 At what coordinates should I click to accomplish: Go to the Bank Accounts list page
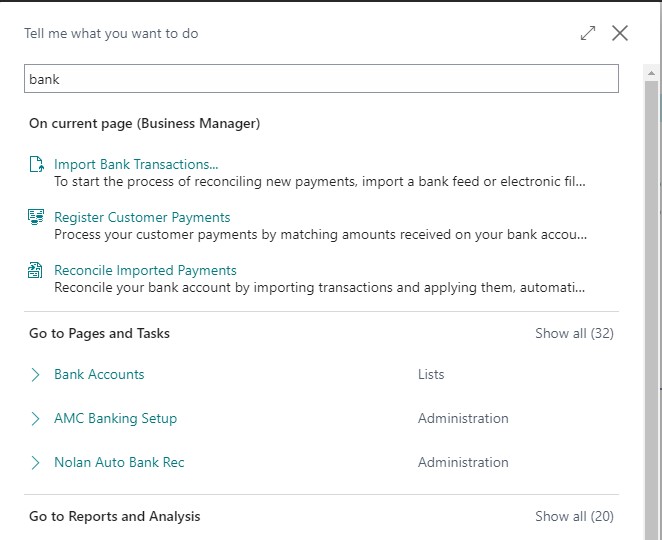(x=99, y=375)
